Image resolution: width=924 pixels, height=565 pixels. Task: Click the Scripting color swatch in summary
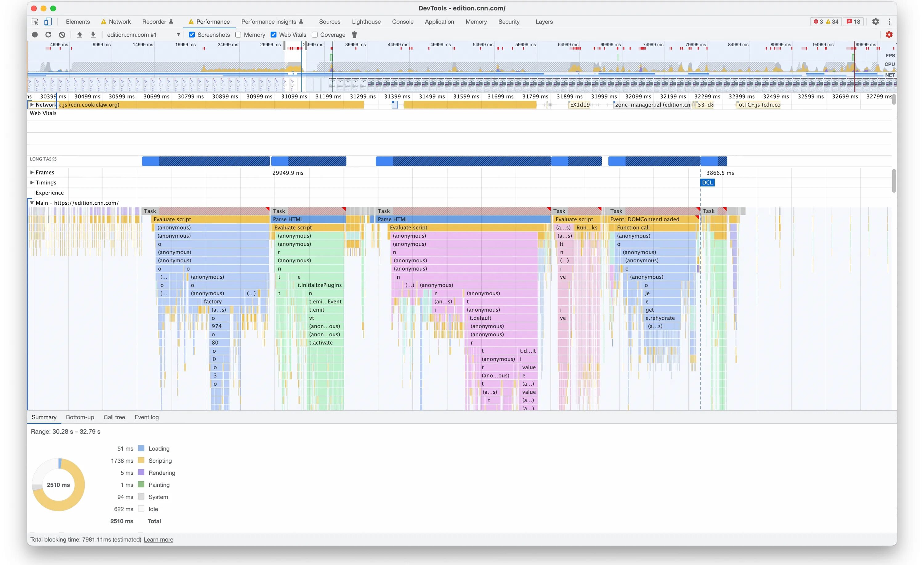(141, 460)
